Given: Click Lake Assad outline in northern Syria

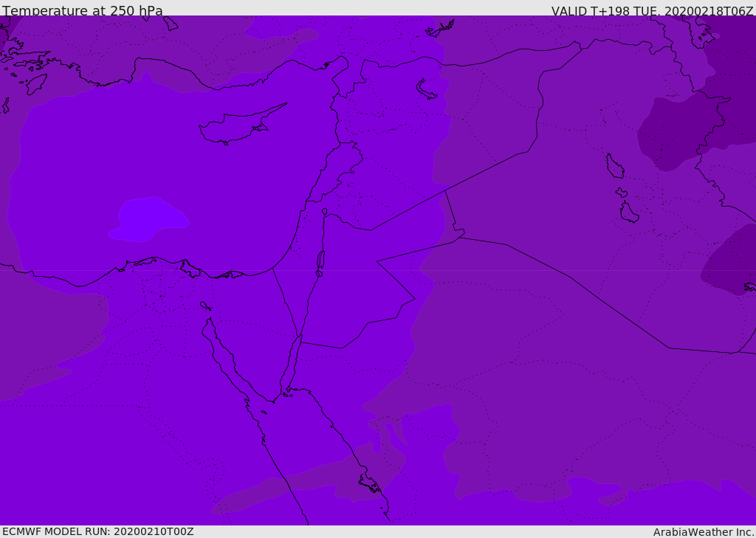Looking at the screenshot, I should tap(427, 89).
